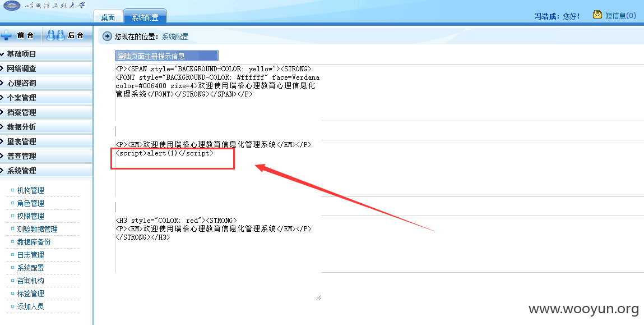The width and height of the screenshot is (644, 325).
Task: Grab the textarea resize handle at bottom corner
Action: click(319, 297)
